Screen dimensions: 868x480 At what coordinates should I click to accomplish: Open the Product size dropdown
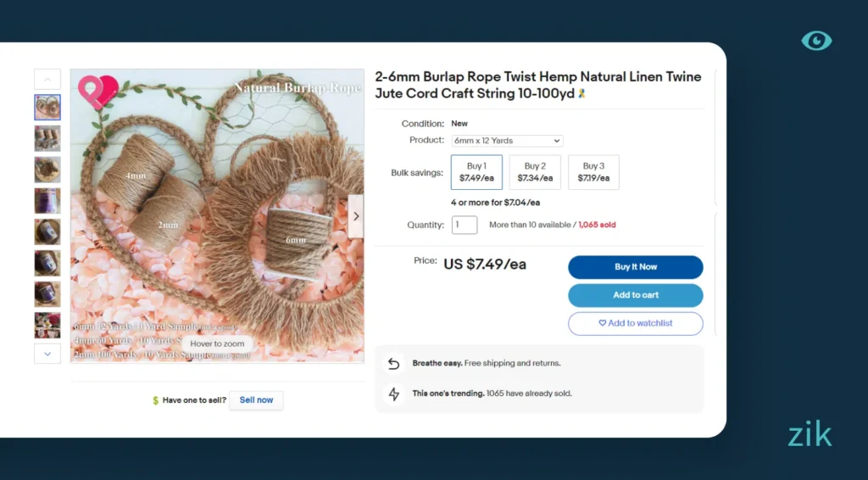(x=507, y=141)
